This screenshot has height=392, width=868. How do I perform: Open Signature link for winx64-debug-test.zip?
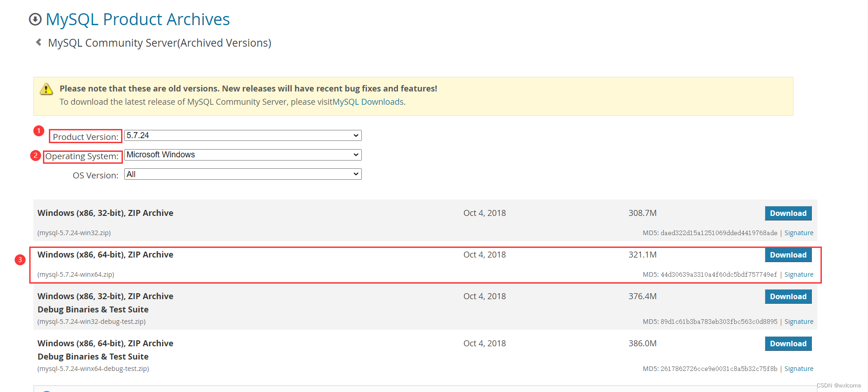[x=799, y=369]
